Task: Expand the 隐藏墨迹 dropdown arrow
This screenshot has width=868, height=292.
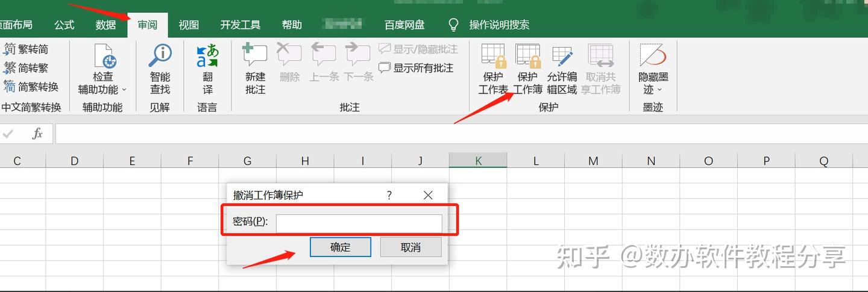Action: click(x=659, y=90)
